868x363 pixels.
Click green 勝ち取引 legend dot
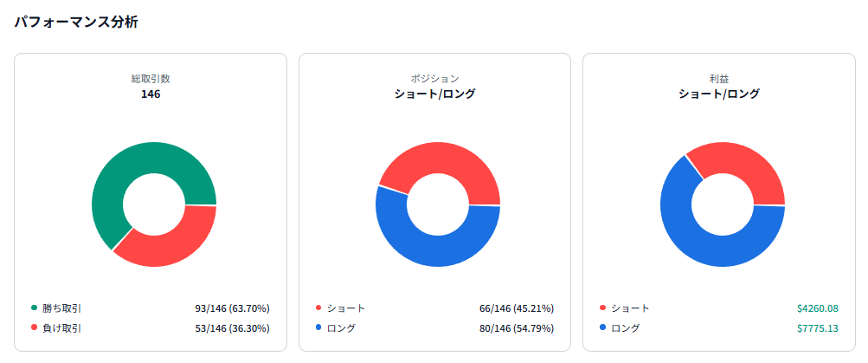(x=35, y=308)
